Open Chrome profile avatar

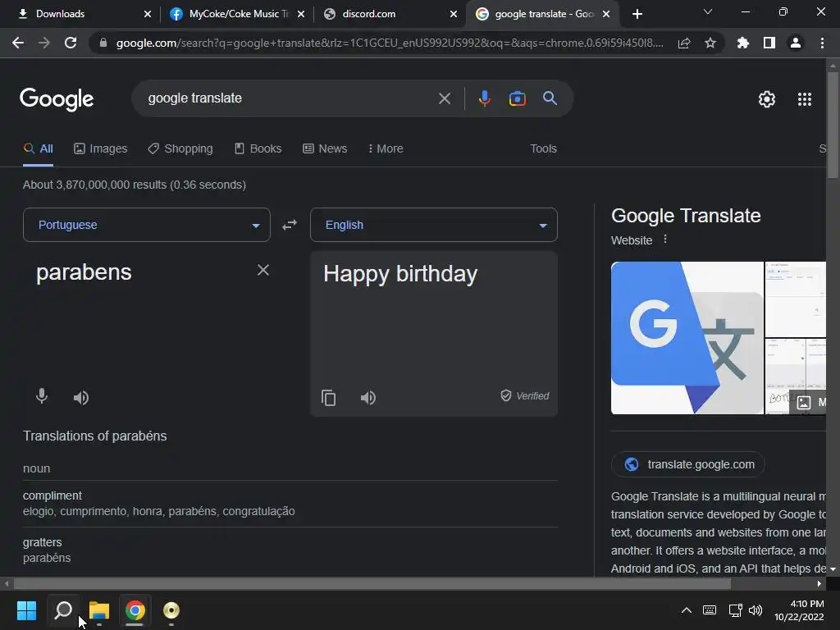pyautogui.click(x=796, y=43)
